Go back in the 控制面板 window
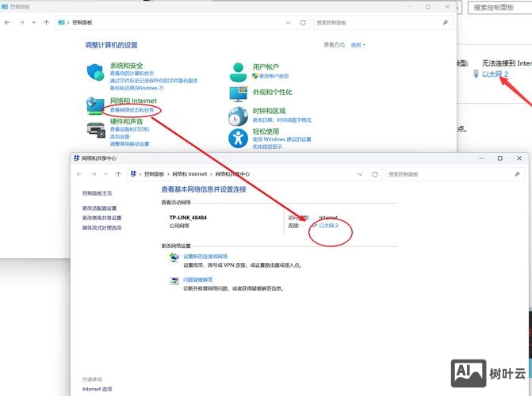 (x=7, y=22)
